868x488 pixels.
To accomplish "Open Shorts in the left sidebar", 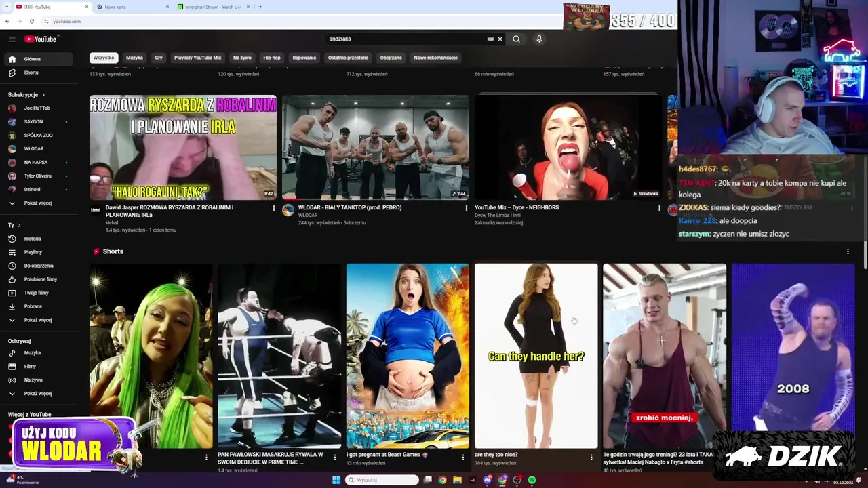I will pyautogui.click(x=37, y=73).
